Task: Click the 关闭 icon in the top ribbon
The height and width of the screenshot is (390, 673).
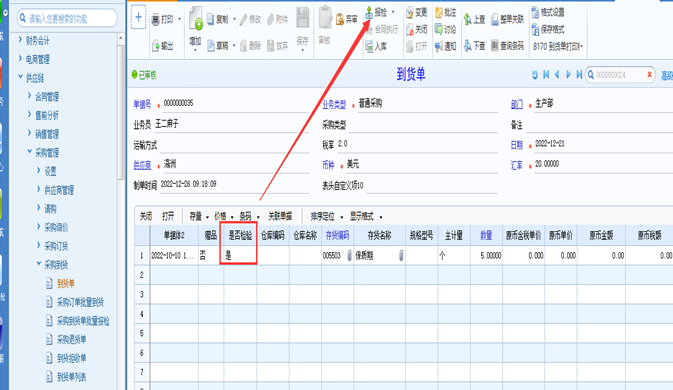Action: 410,29
